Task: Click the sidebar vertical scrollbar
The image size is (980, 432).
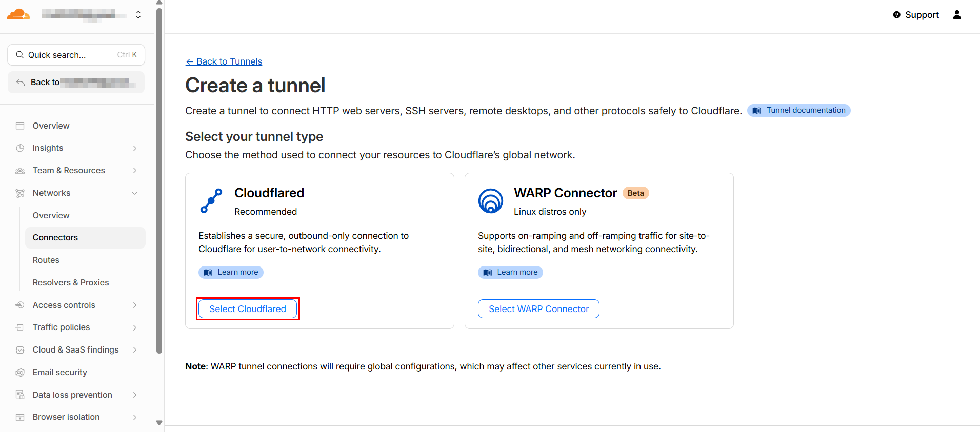Action: tap(159, 180)
